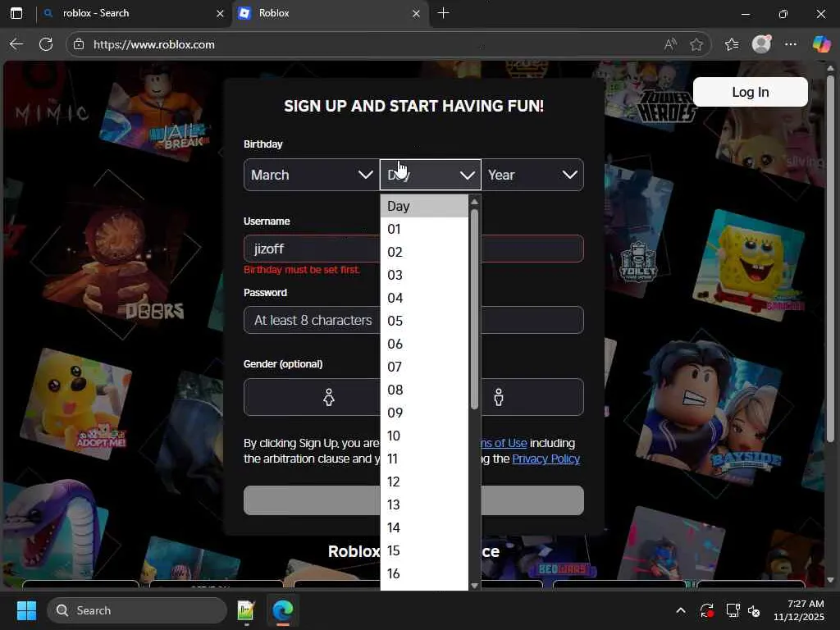Image resolution: width=840 pixels, height=630 pixels.
Task: Choose day 09 from the list
Action: coord(424,413)
